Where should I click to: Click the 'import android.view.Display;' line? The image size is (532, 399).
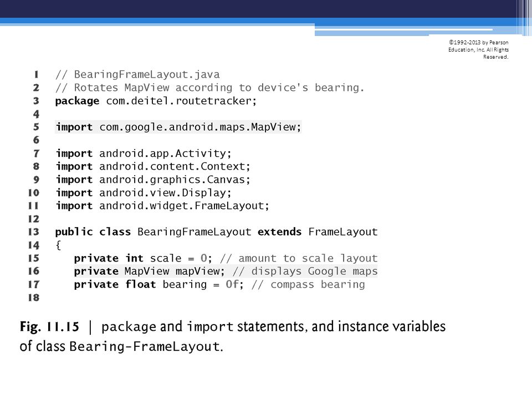[x=144, y=193]
